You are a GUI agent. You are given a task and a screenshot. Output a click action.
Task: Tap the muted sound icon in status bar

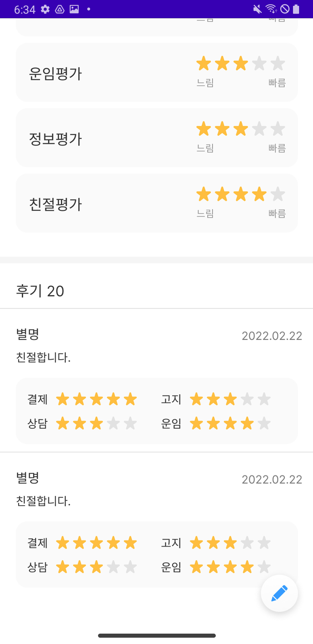[257, 9]
